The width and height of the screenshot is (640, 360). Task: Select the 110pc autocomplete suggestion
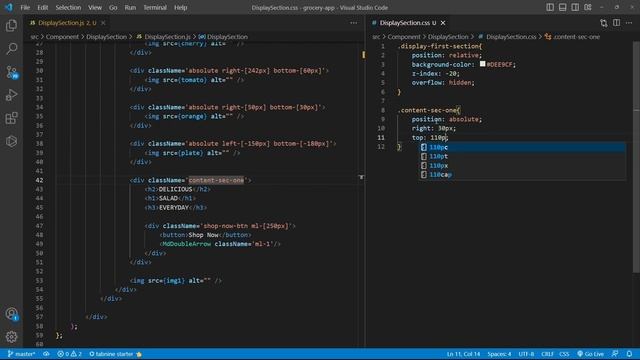(522, 147)
